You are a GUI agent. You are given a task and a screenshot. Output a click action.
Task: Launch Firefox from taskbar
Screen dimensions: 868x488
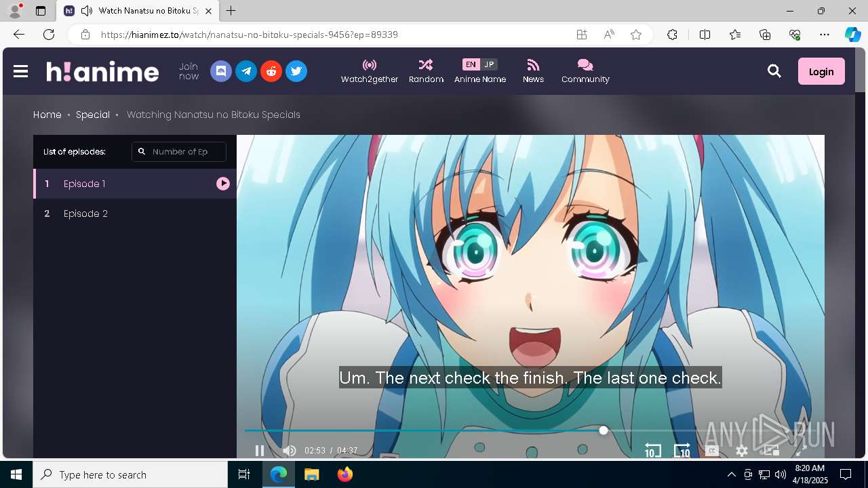(x=345, y=474)
